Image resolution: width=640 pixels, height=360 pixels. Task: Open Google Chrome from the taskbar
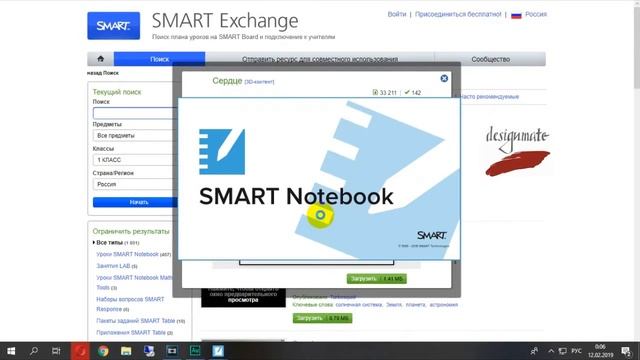[103, 351]
